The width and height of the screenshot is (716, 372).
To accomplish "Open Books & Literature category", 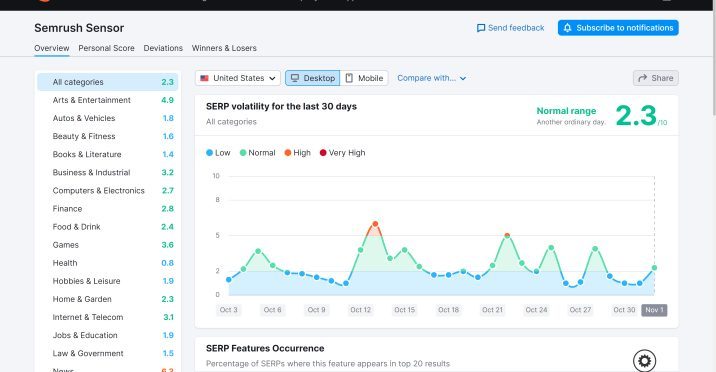I will (x=108, y=154).
